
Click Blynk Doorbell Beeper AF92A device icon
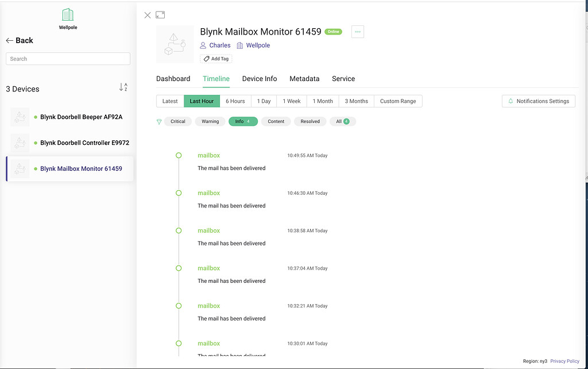point(20,117)
